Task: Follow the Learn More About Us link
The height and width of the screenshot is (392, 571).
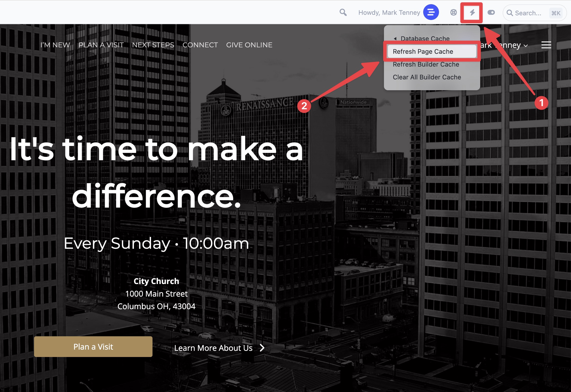Action: 213,348
